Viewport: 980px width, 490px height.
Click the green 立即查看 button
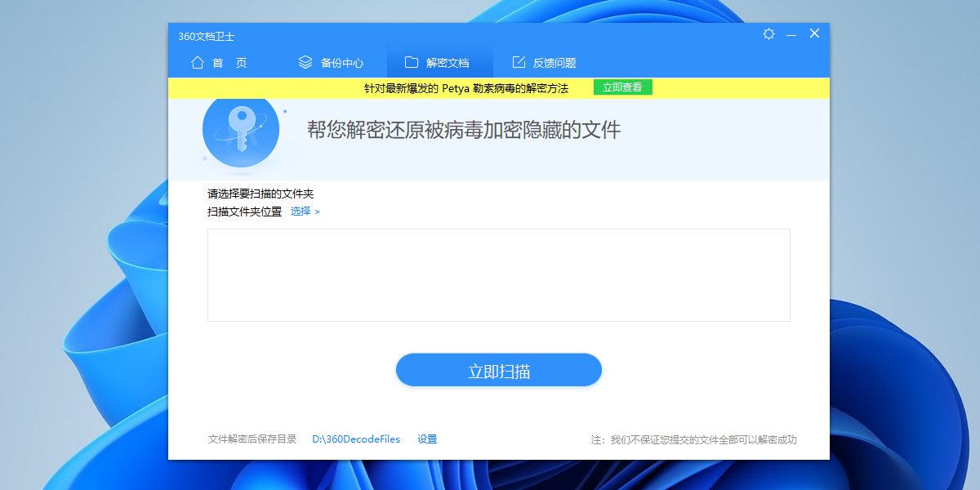[623, 87]
